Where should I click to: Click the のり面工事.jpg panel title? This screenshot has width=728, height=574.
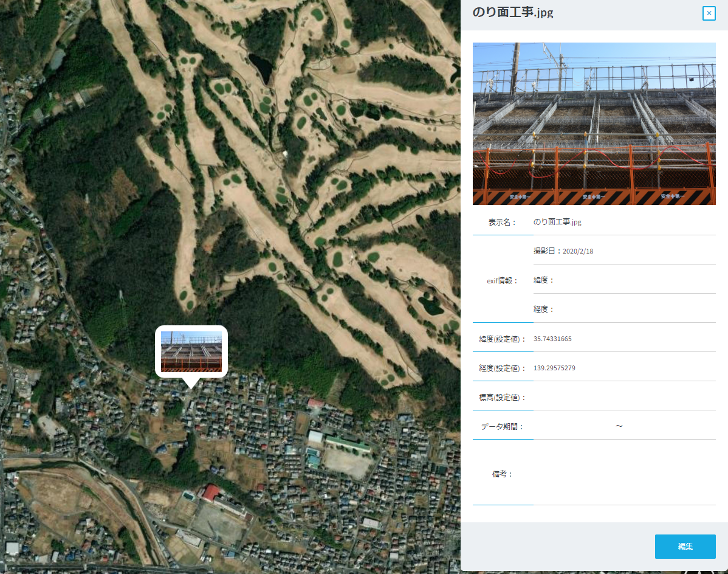tap(513, 13)
